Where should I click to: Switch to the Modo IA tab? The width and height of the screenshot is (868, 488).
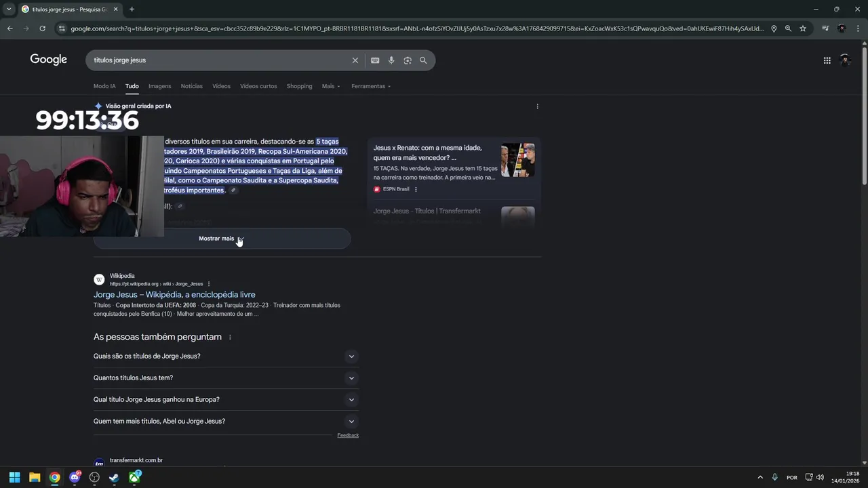coord(104,86)
